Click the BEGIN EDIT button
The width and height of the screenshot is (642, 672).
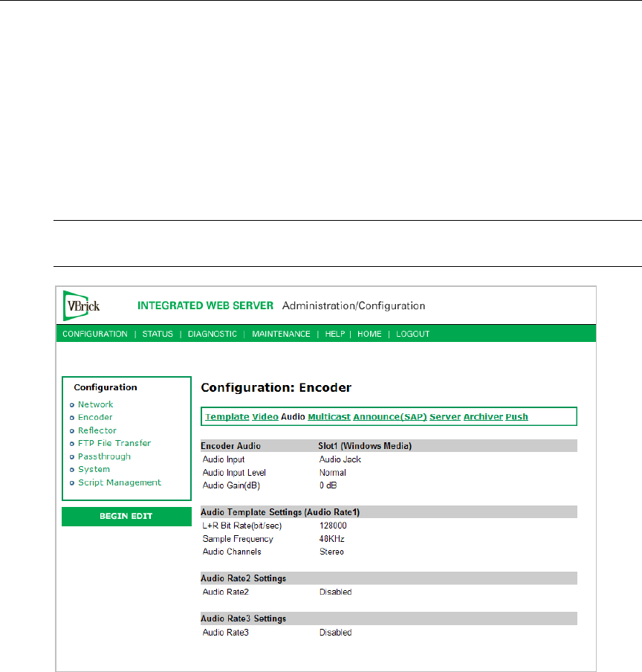[126, 517]
